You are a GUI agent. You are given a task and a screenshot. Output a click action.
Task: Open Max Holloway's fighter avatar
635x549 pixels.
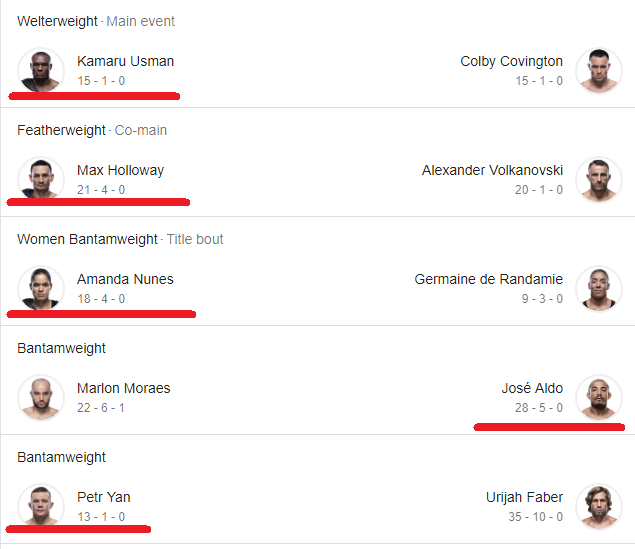click(x=41, y=179)
